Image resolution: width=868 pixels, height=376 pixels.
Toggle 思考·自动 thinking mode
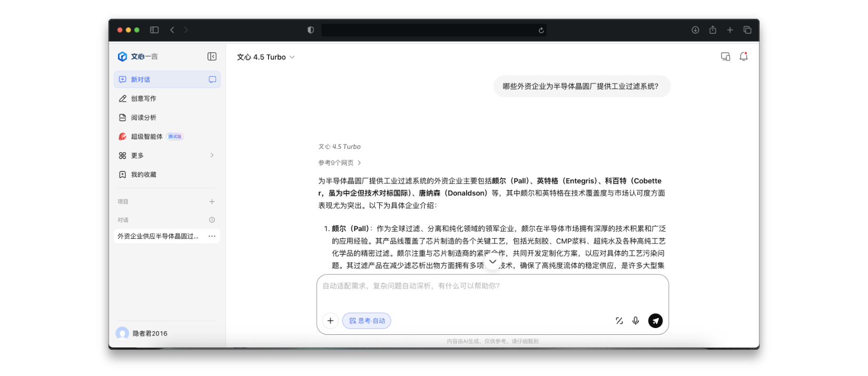tap(367, 321)
